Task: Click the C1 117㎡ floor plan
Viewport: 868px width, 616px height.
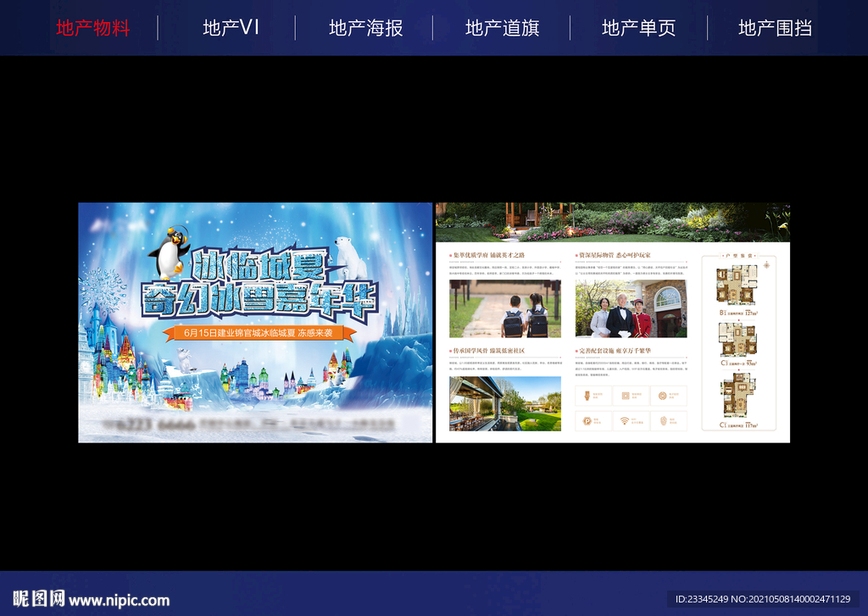Action: 738,395
